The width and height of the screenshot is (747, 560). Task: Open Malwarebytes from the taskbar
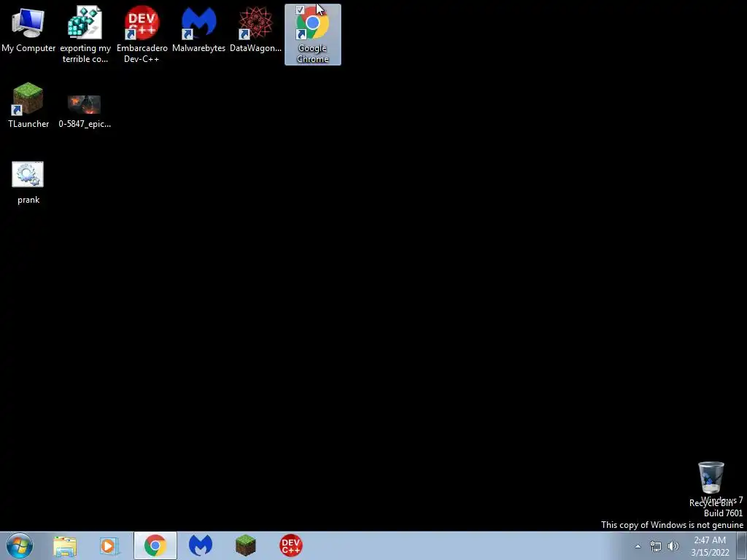(x=200, y=545)
